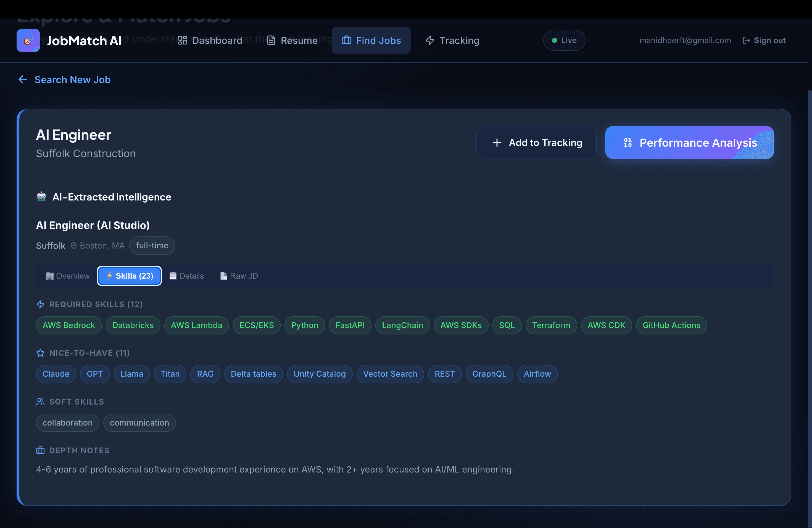Screen dimensions: 812x528
Task: Select the Skills (23) tab
Action: (129, 276)
